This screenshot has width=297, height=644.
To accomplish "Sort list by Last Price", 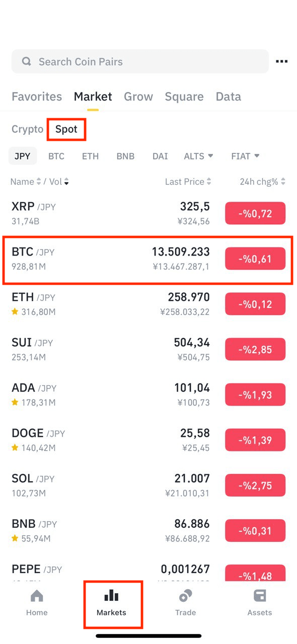I will click(x=188, y=182).
